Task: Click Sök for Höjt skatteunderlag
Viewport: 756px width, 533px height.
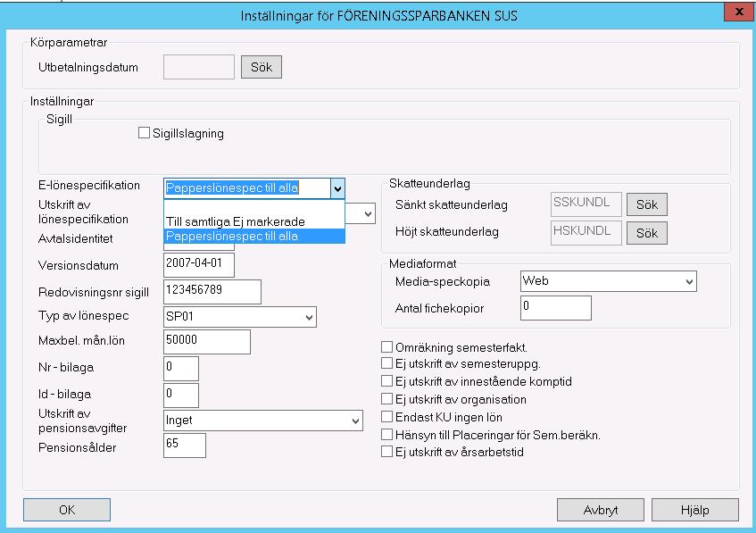Action: (x=647, y=233)
